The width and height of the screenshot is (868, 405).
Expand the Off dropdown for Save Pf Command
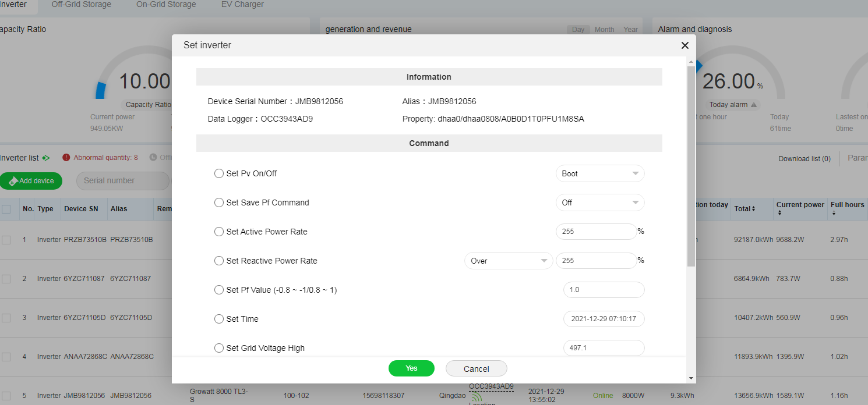(600, 202)
